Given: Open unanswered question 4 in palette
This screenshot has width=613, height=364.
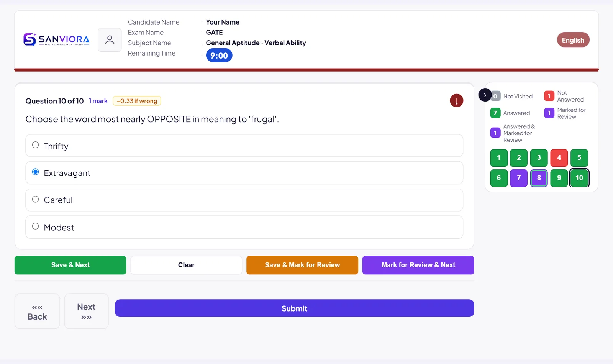Looking at the screenshot, I should [x=559, y=158].
